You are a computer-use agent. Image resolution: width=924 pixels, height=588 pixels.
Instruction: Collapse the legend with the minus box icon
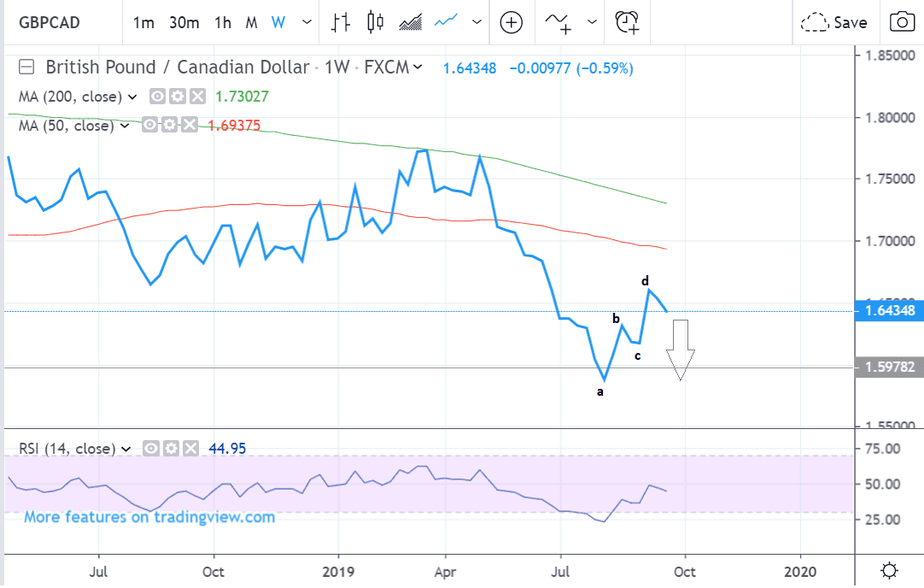tap(26, 67)
